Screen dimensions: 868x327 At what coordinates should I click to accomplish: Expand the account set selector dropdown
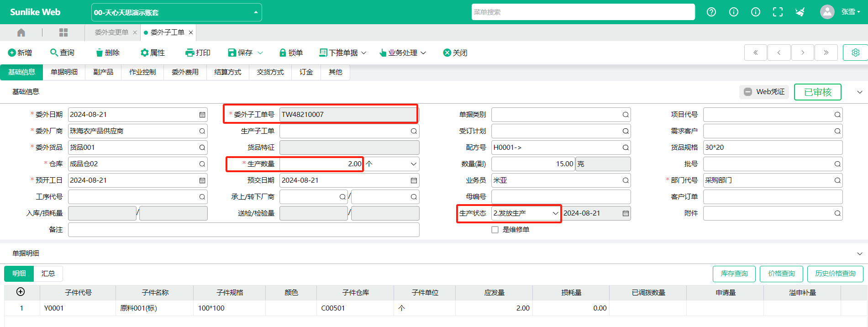(x=256, y=12)
